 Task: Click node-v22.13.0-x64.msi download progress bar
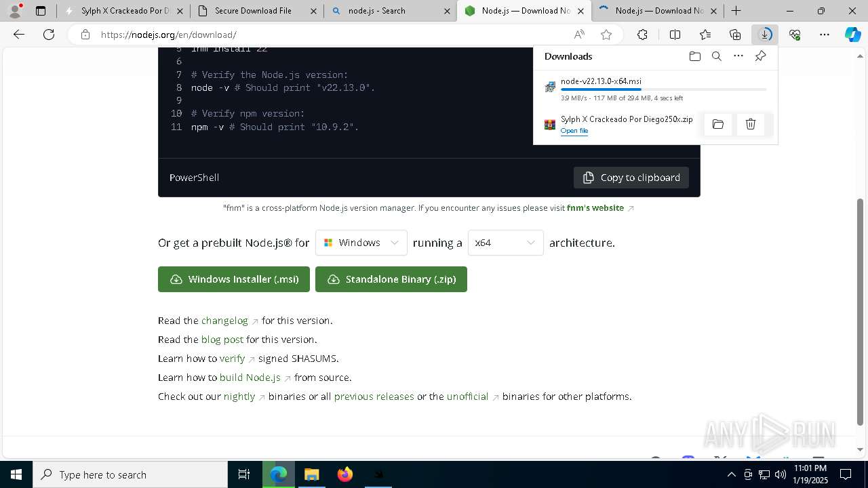[664, 89]
